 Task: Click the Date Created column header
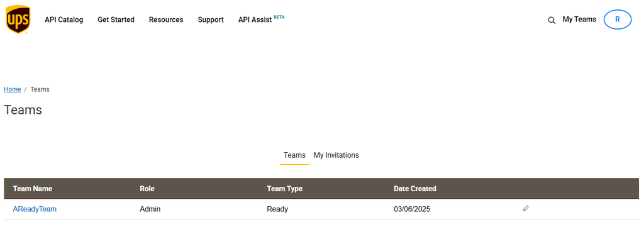[x=415, y=189]
